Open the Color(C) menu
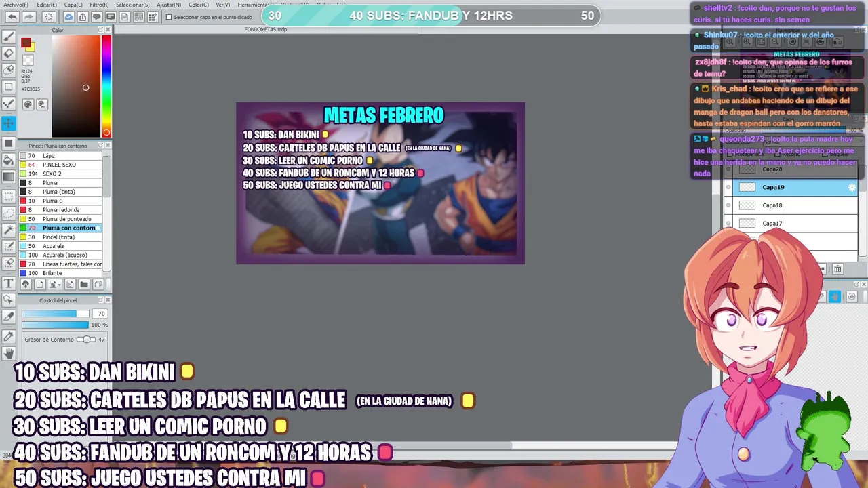 pos(199,5)
